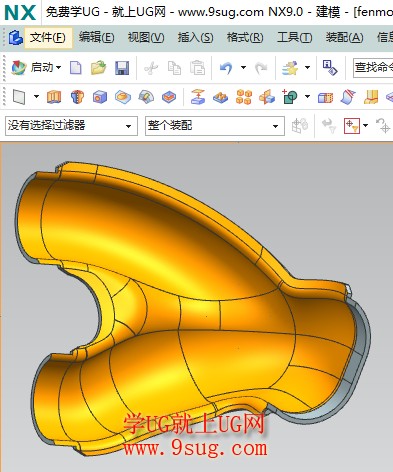Open the 装配(A) menu
Screen dimensions: 393x472
click(x=344, y=37)
